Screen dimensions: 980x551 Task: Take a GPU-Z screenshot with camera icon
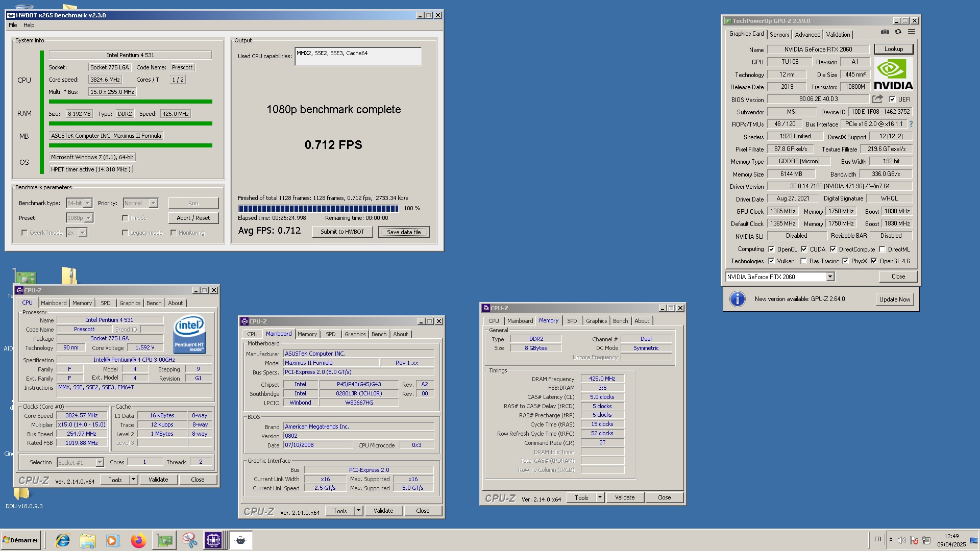pos(885,32)
